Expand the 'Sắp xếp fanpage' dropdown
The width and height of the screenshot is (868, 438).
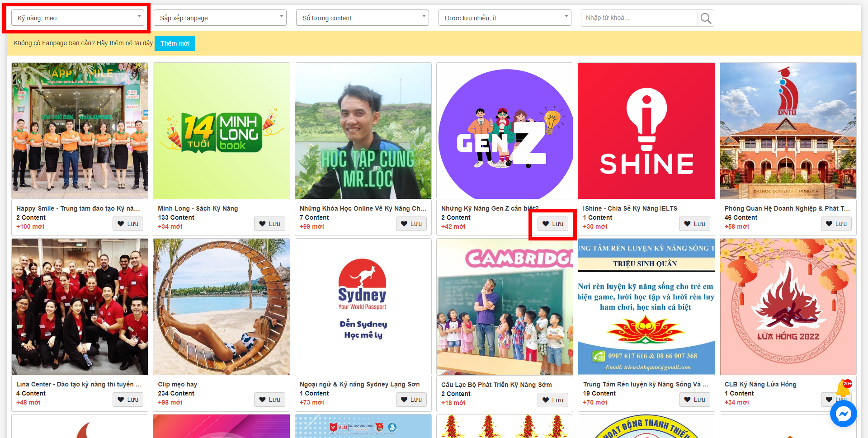[220, 18]
